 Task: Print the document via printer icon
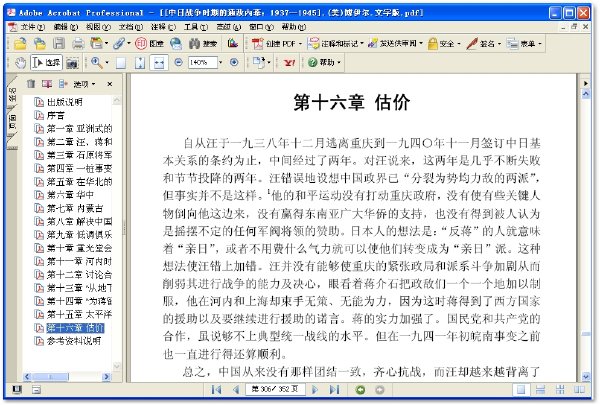tap(78, 44)
